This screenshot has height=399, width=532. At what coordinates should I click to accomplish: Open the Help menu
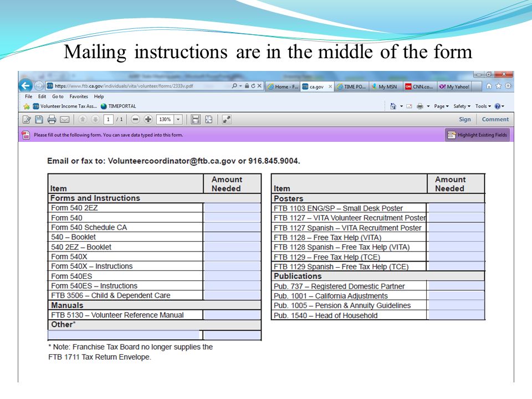[x=99, y=96]
